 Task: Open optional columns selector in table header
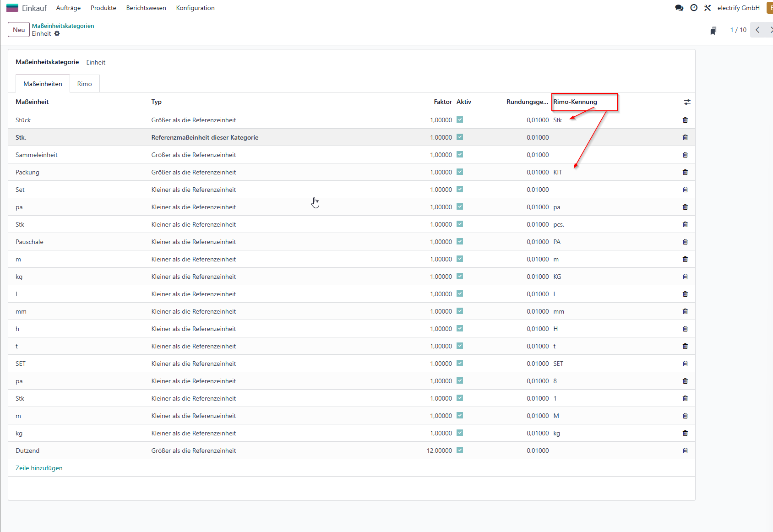click(687, 102)
